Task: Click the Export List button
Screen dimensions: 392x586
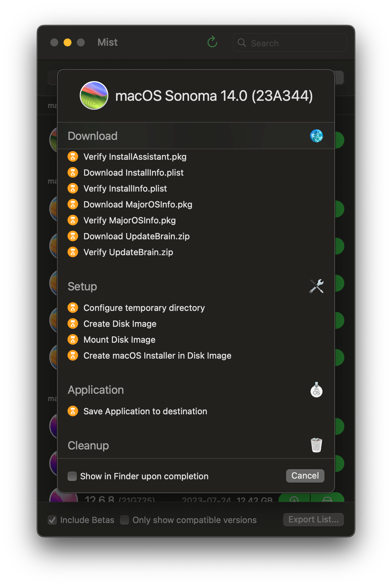Action: 313,520
